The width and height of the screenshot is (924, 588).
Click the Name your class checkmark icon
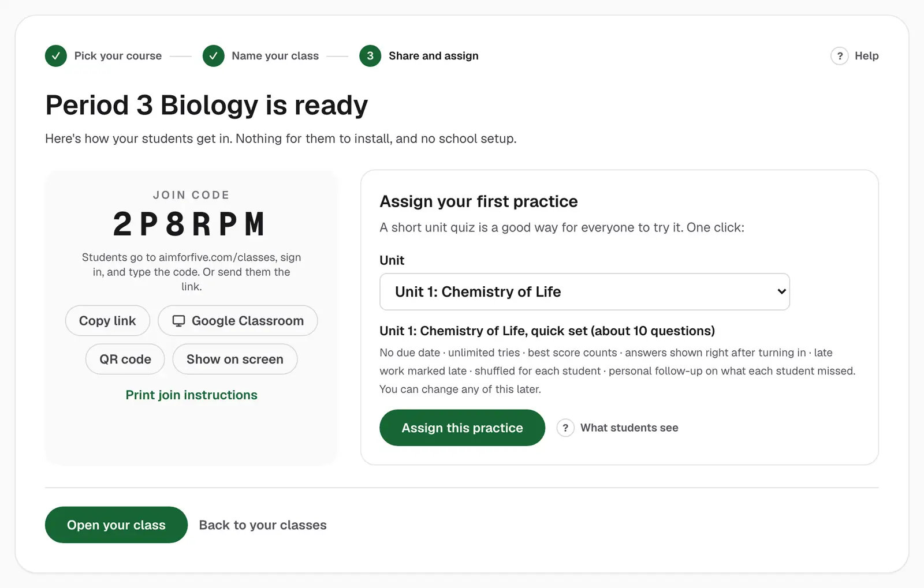click(214, 56)
